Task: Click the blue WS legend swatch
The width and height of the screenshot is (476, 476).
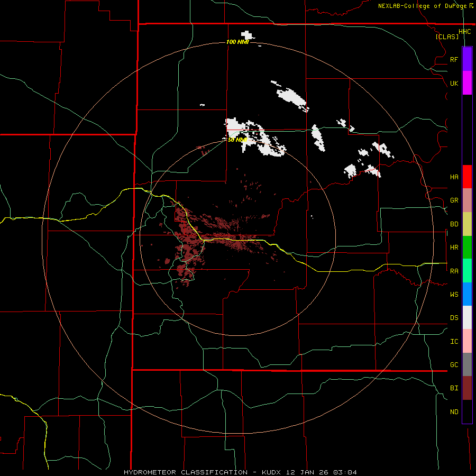Action: (467, 294)
